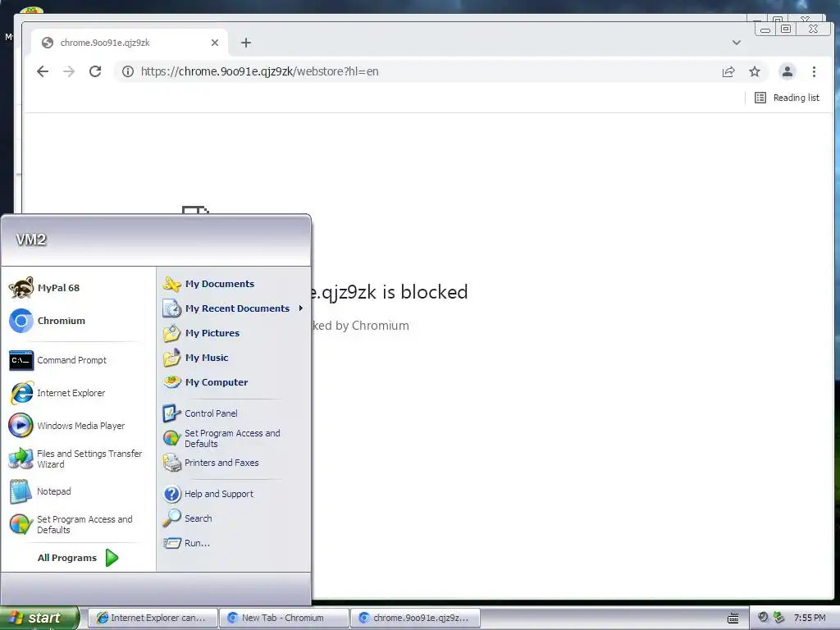The height and width of the screenshot is (630, 840).
Task: Switch to New Tab - Chromium taskbar window
Action: pyautogui.click(x=284, y=618)
